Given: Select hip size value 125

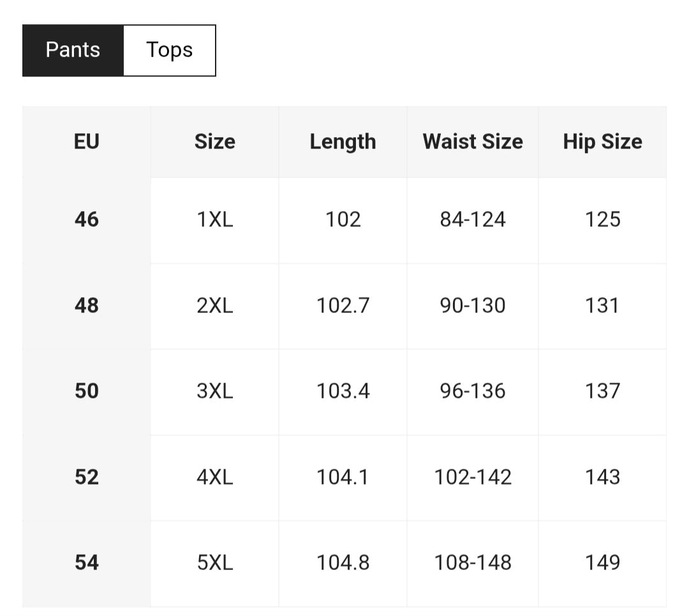Looking at the screenshot, I should click(602, 219).
